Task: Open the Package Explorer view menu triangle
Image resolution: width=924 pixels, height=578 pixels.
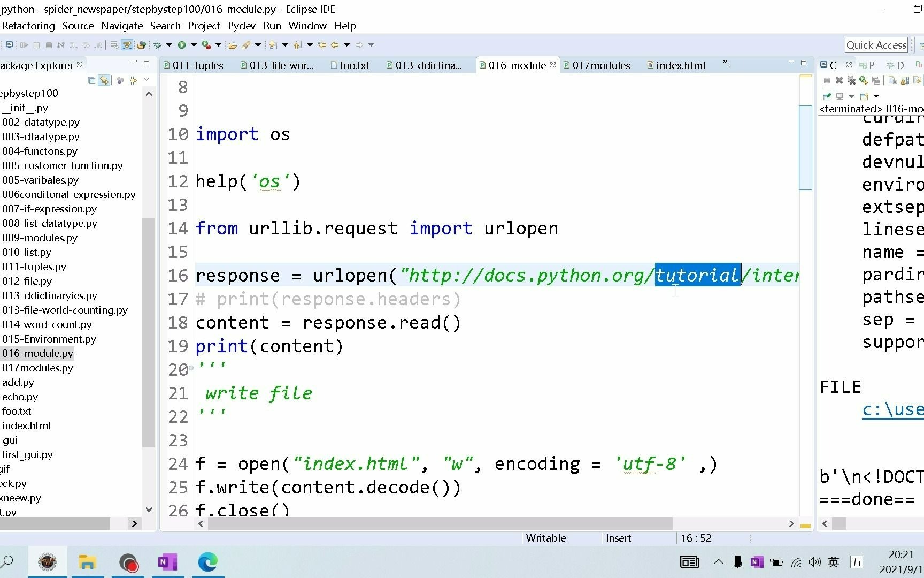Action: [148, 80]
